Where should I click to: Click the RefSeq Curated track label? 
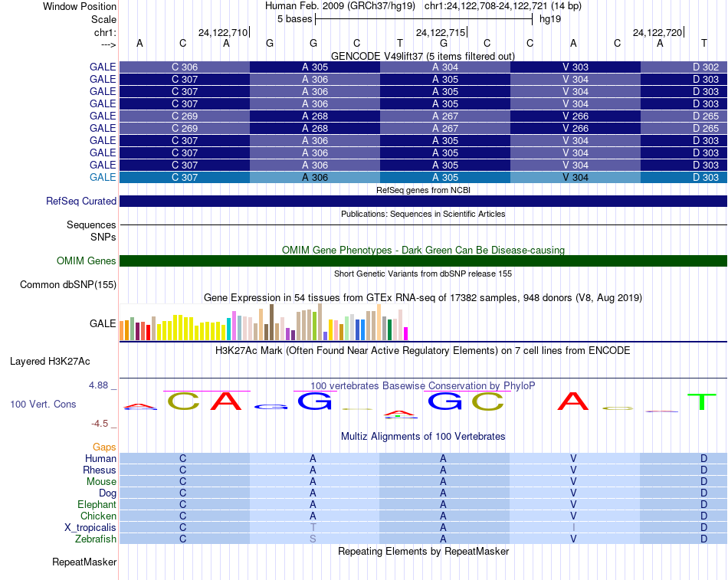[x=80, y=201]
